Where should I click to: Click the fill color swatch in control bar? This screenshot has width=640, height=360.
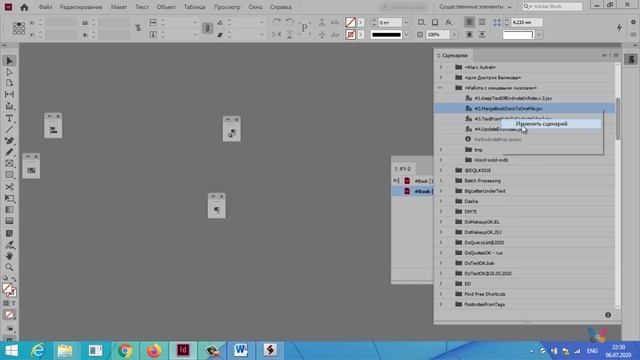[x=350, y=22]
